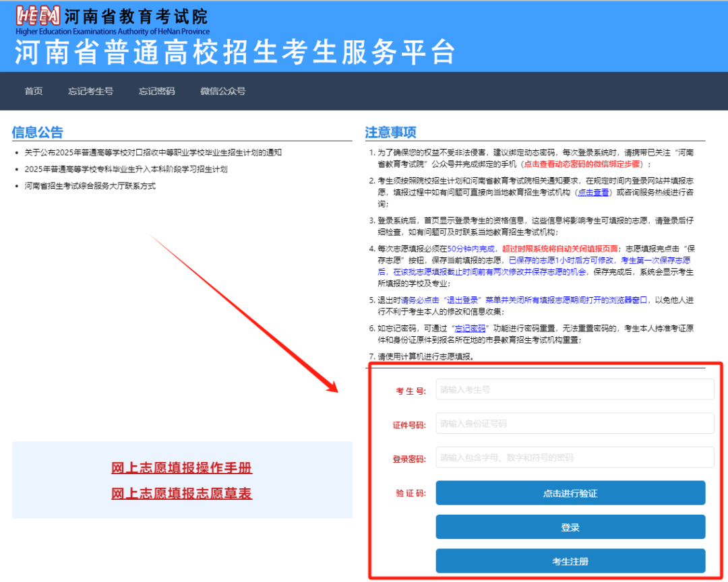Open the 微信公众号 navigation item
The image size is (728, 582).
pos(223,91)
